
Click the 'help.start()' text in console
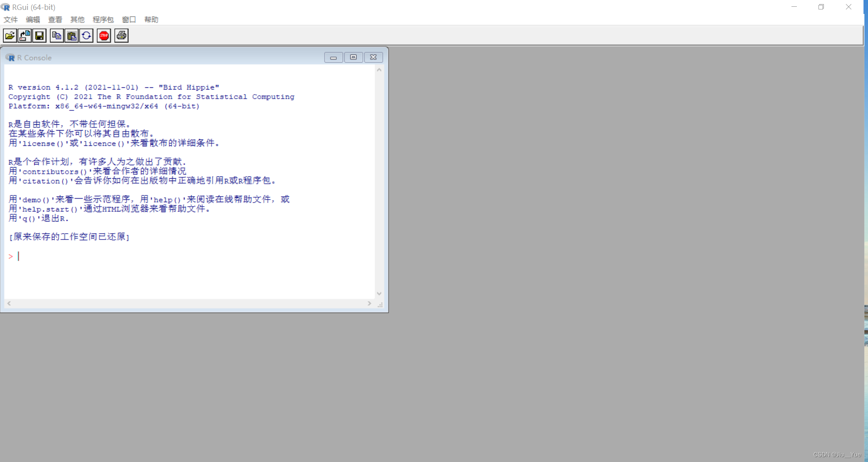pyautogui.click(x=50, y=209)
